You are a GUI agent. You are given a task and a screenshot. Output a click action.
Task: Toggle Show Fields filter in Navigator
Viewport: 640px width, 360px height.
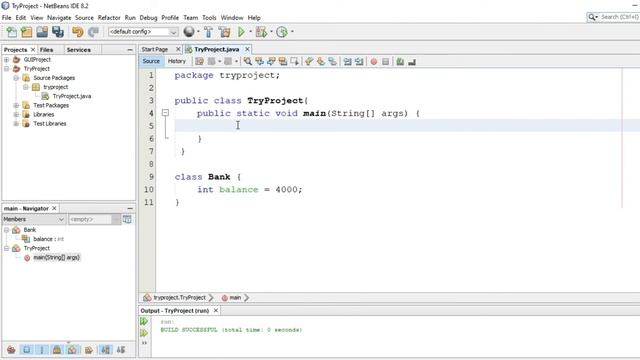click(27, 350)
